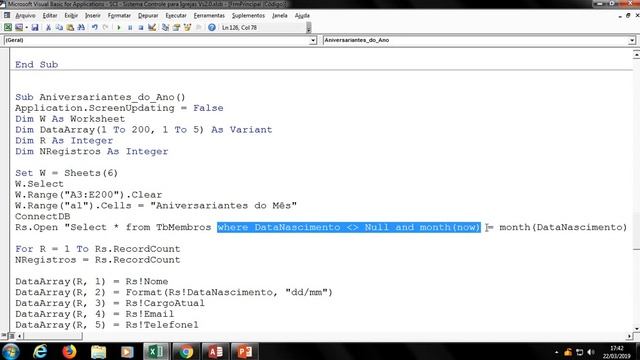Open Properties Window toolbar icon
The width and height of the screenshot is (640, 360).
[176, 27]
